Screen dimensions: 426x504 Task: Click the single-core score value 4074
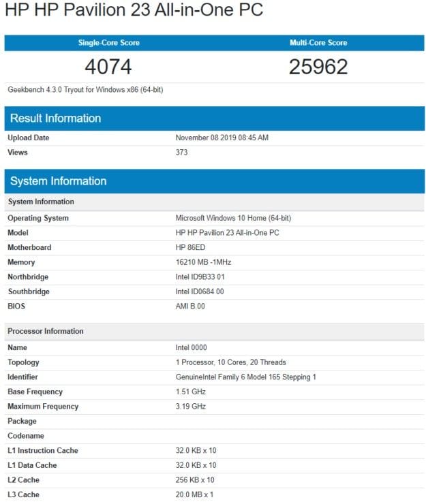pyautogui.click(x=108, y=67)
